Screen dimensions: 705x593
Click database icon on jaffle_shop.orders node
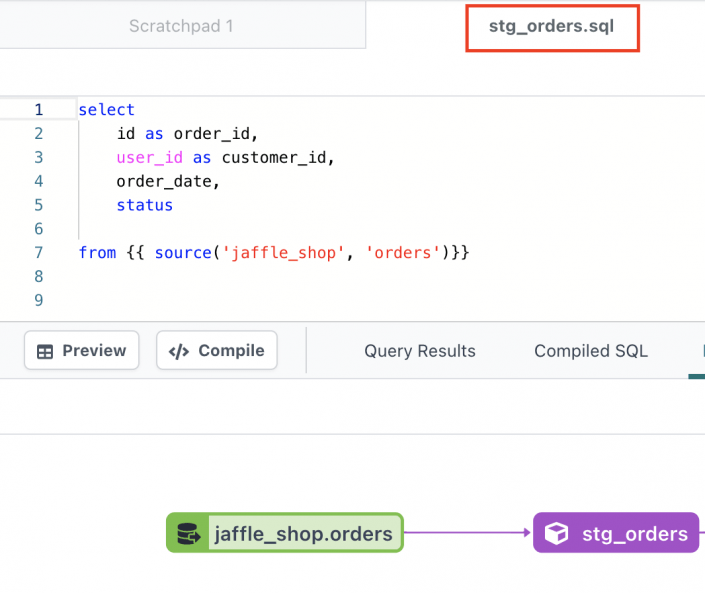click(187, 534)
